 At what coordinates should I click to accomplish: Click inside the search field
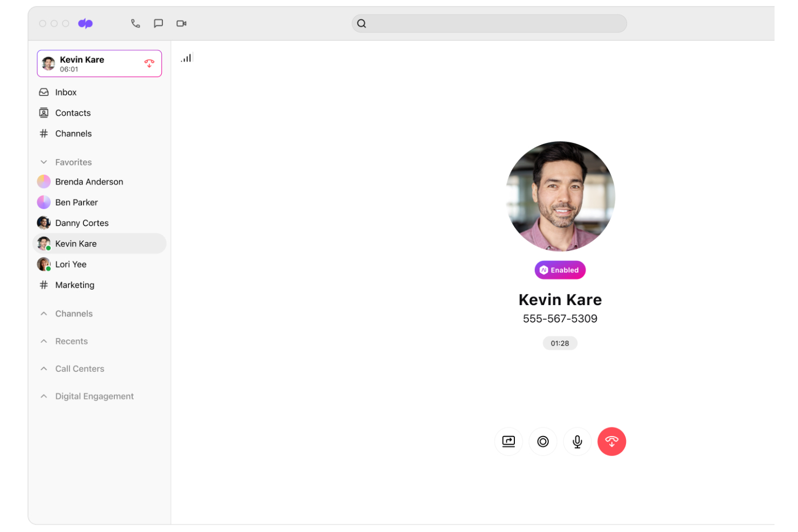click(x=489, y=23)
